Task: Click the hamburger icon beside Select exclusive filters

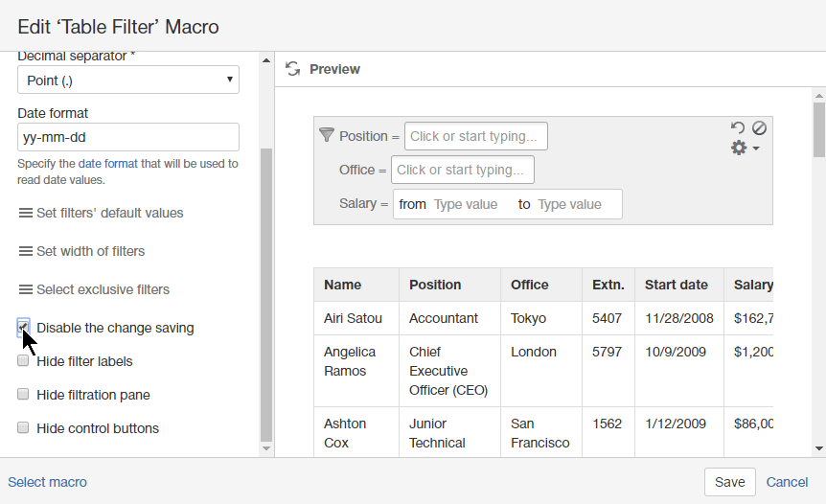Action: click(26, 289)
